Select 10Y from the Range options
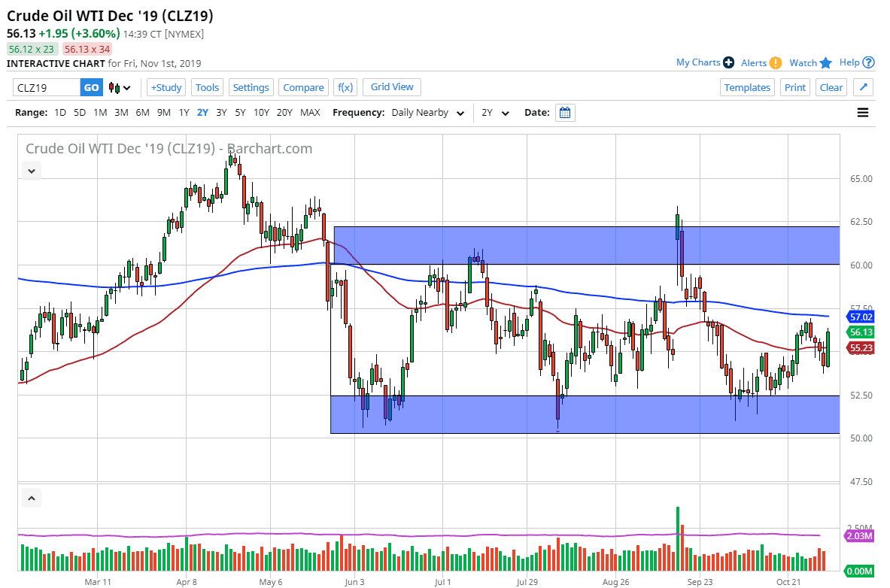Viewport: 890px width, 588px height. (x=260, y=112)
